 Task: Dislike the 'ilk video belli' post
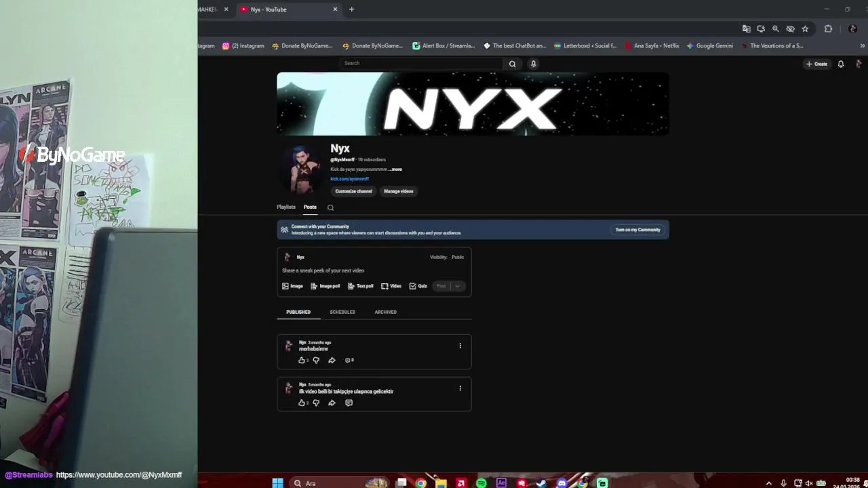pyautogui.click(x=316, y=403)
